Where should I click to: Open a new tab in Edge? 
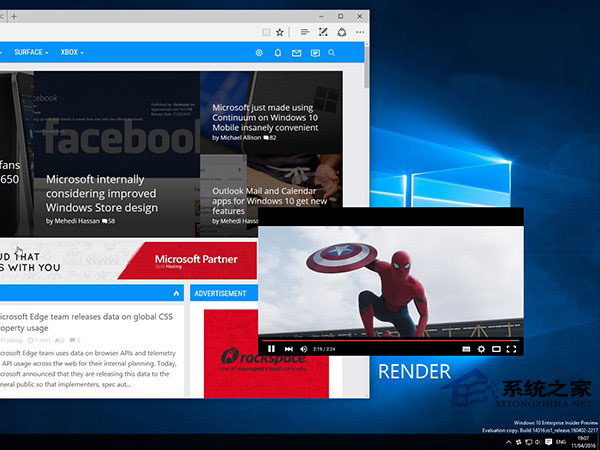coord(14,16)
